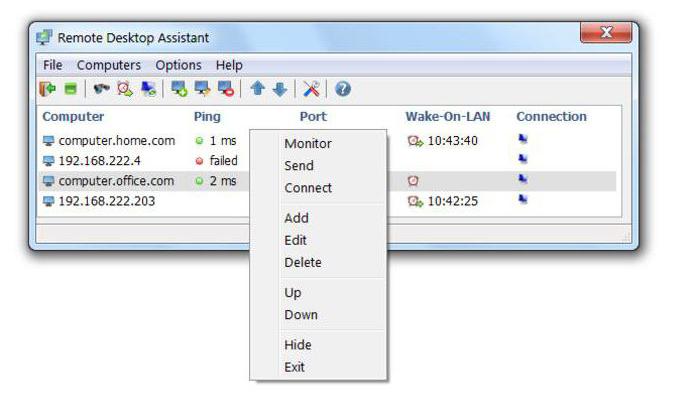Choose Up from the context menu

click(293, 293)
